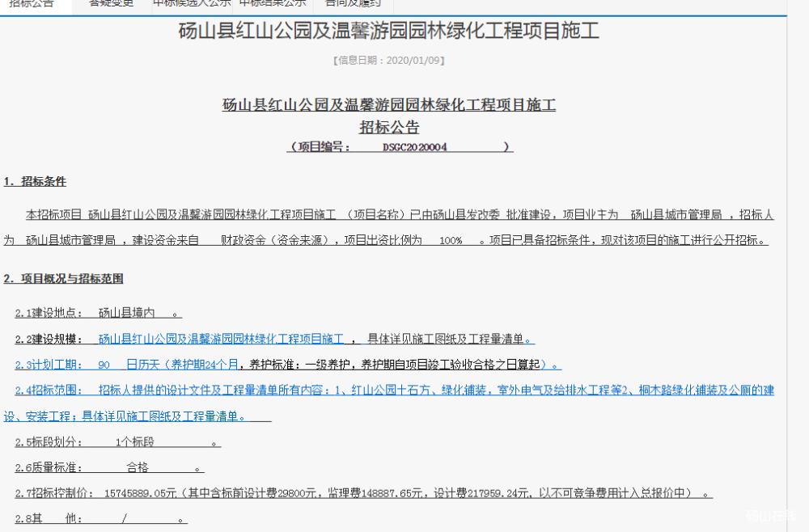Click the 本招标项目 paragraph's first line

(x=400, y=214)
